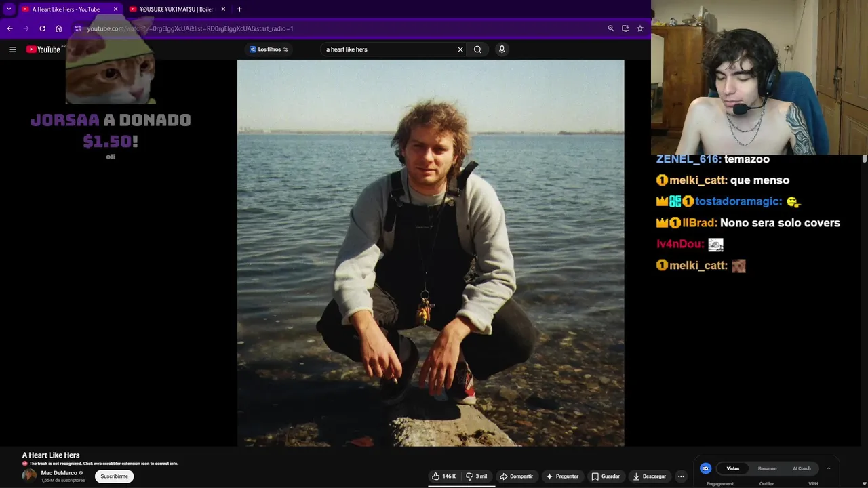Screen dimensions: 868x488
Task: Subscribe with the Suscribirme button
Action: [115, 476]
